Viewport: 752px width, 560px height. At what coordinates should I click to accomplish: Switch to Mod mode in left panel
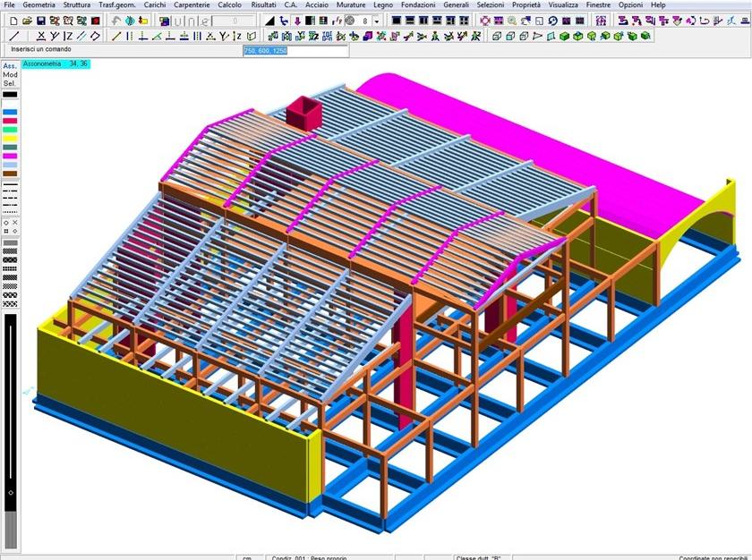10,75
